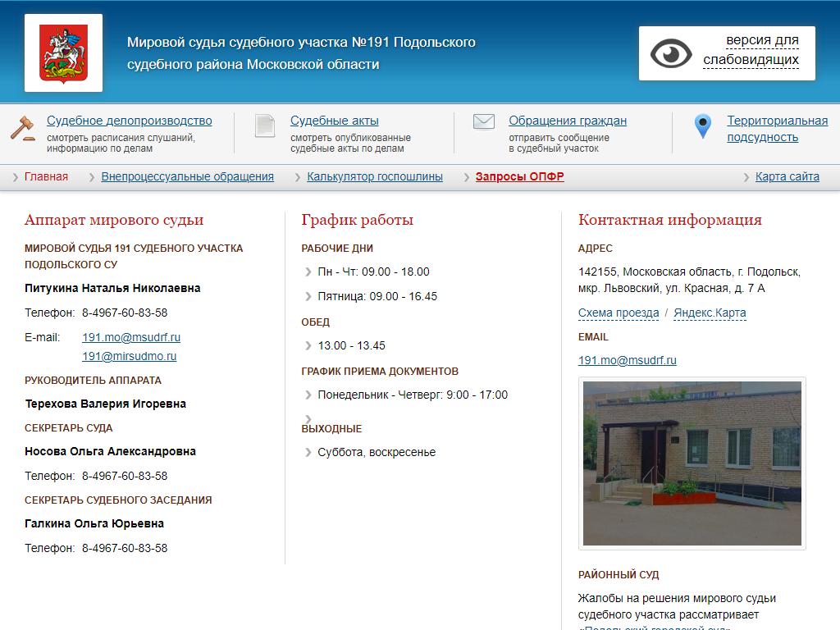Screen dimensions: 840x630
Task: Click the map pin territorial jurisdiction icon
Action: [703, 126]
